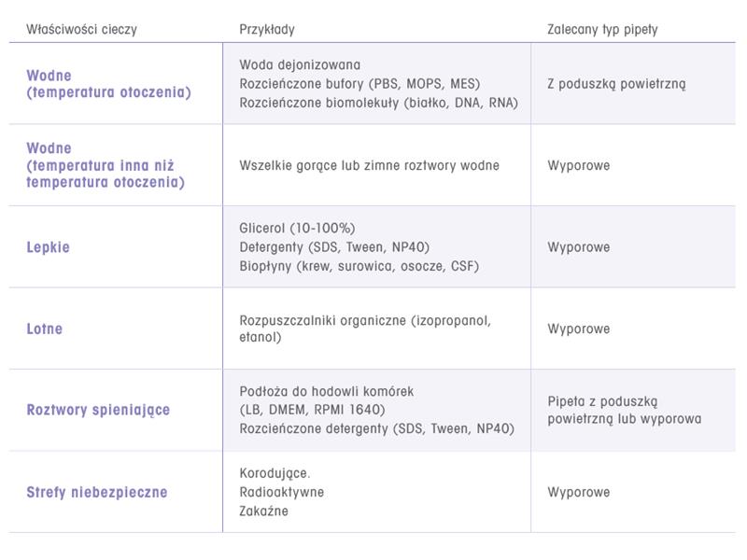
Task: Click 'Wszelkie gorące lub zimne roztwory wodne'
Action: pyautogui.click(x=369, y=165)
